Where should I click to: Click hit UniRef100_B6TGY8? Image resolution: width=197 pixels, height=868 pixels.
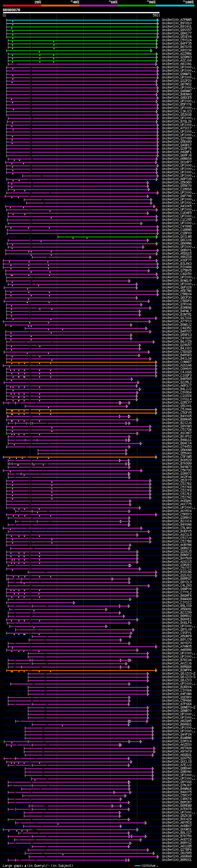tap(177, 47)
